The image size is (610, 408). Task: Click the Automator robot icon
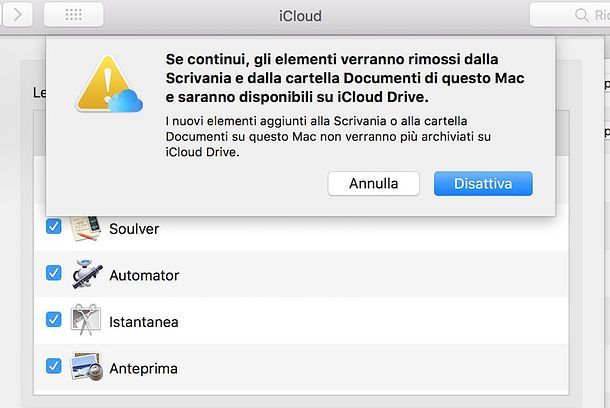tap(87, 273)
